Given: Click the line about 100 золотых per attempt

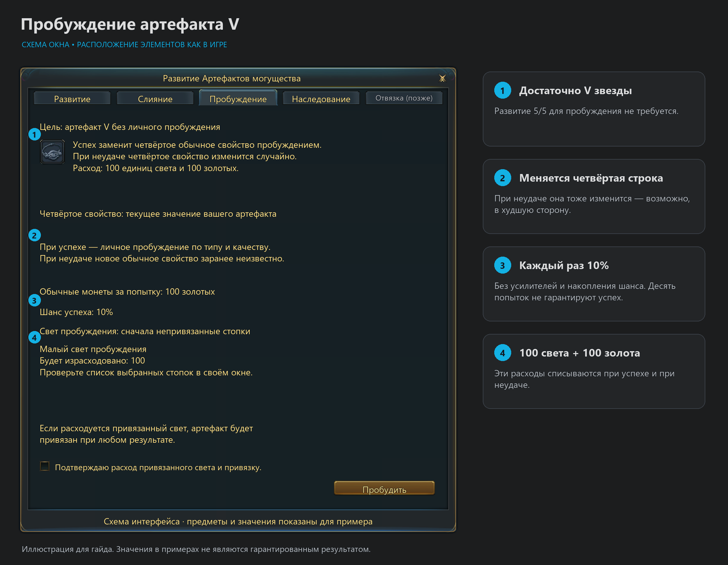Looking at the screenshot, I should [x=127, y=292].
